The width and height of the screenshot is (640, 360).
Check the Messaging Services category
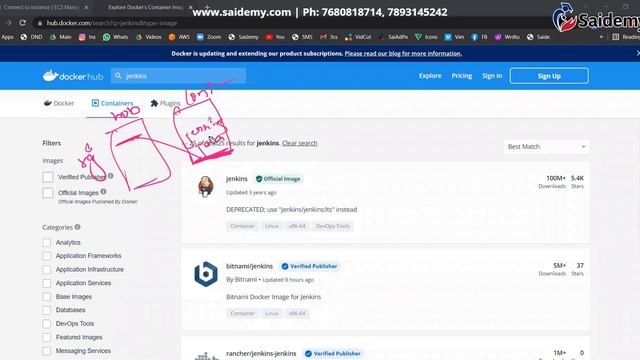(x=47, y=351)
